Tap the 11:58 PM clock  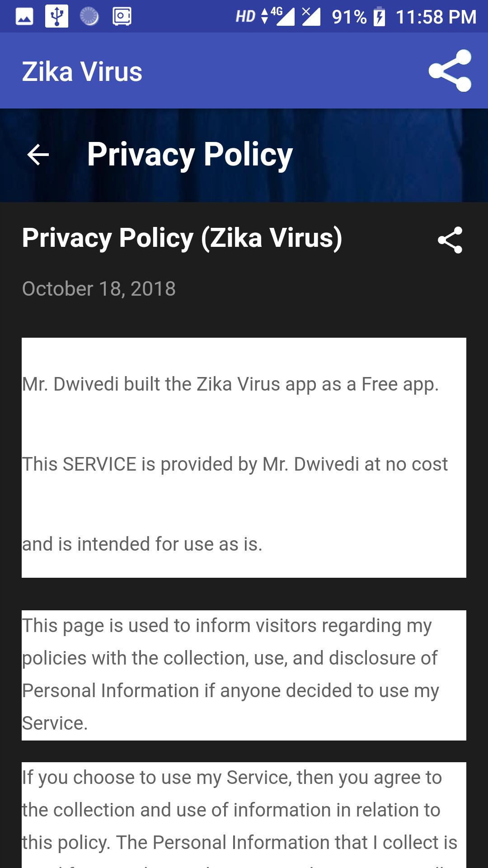click(436, 17)
